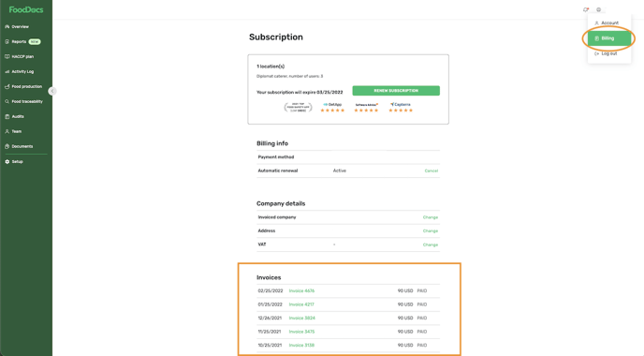This screenshot has height=356, width=644.
Task: Open Audits from the sidebar
Action: (18, 116)
